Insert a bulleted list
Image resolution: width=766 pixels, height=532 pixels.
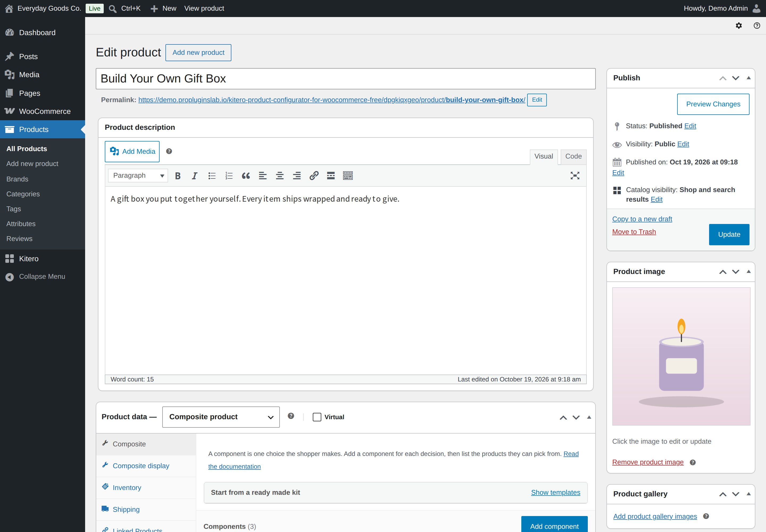[212, 176]
